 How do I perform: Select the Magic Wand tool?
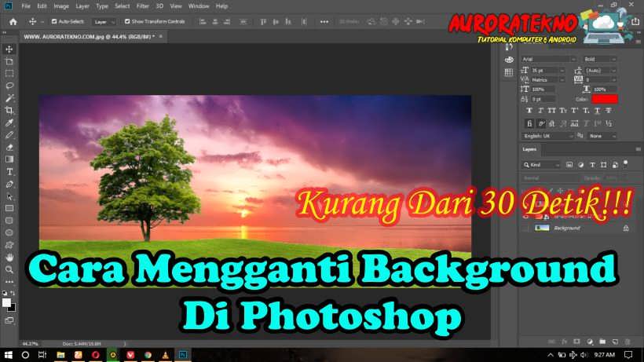pyautogui.click(x=9, y=98)
